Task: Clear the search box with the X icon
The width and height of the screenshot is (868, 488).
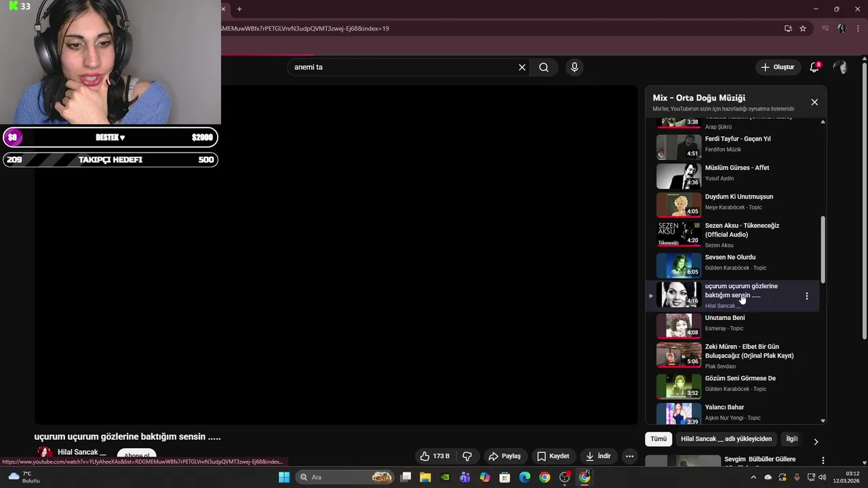Action: click(522, 67)
